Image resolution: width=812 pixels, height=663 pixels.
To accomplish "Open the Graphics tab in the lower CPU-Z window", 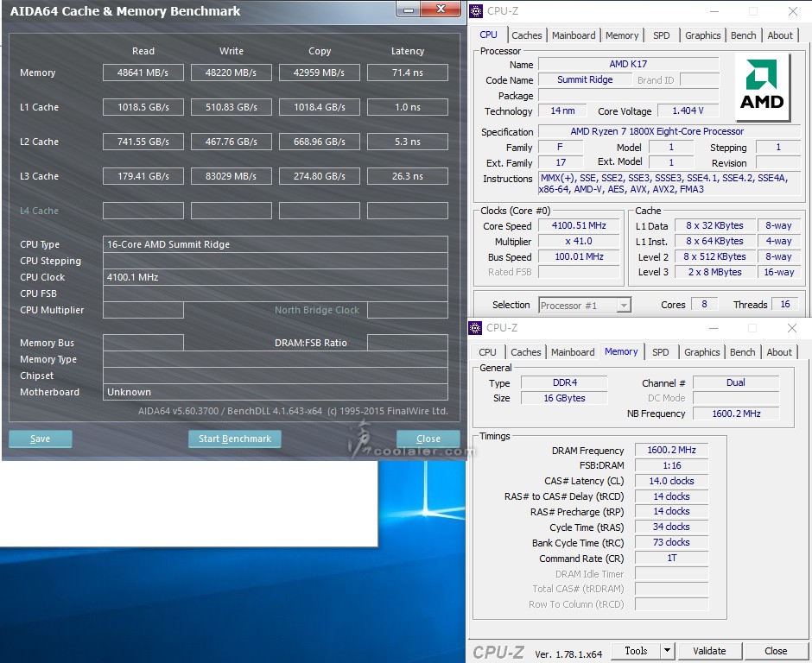I will tap(701, 352).
